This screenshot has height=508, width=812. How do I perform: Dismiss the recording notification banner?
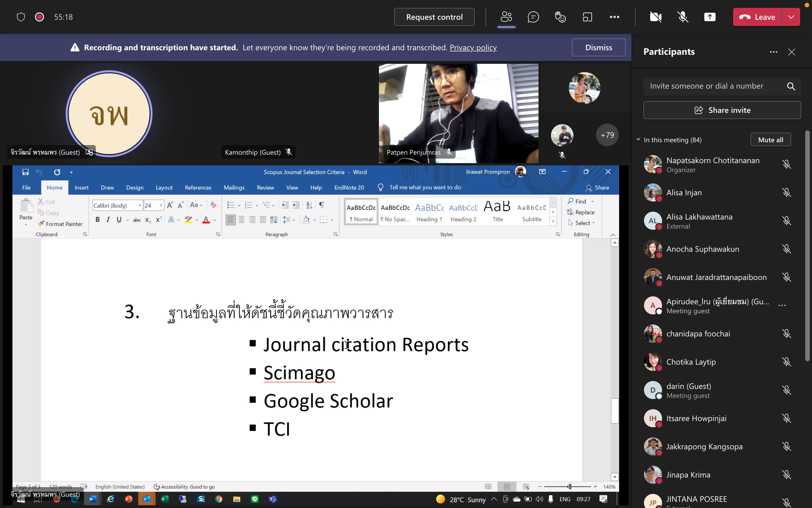point(599,47)
